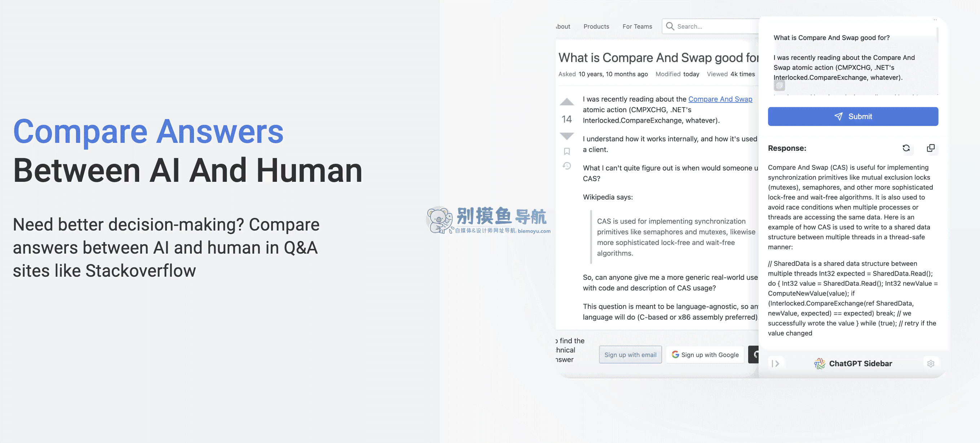
Task: Click Sign up with email button
Action: 629,354
